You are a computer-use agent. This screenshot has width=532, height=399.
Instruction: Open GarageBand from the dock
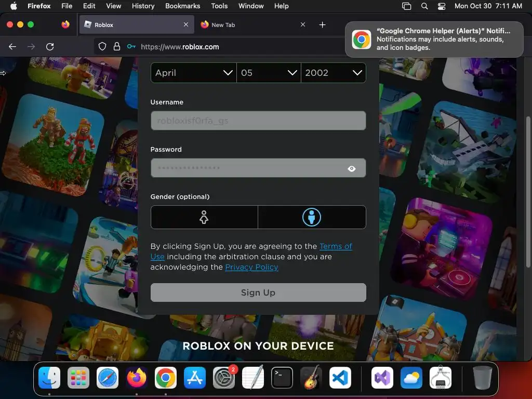point(311,378)
